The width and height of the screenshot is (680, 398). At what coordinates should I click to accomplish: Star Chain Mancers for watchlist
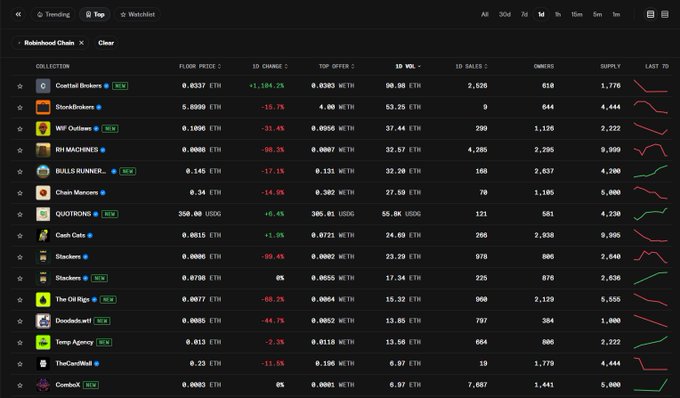pyautogui.click(x=20, y=193)
